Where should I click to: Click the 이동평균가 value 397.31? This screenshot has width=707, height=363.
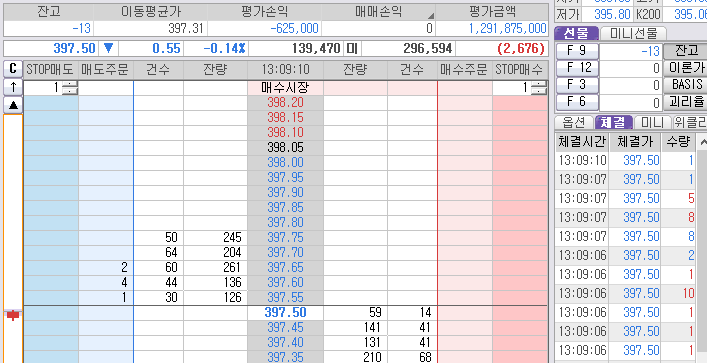tap(151, 29)
